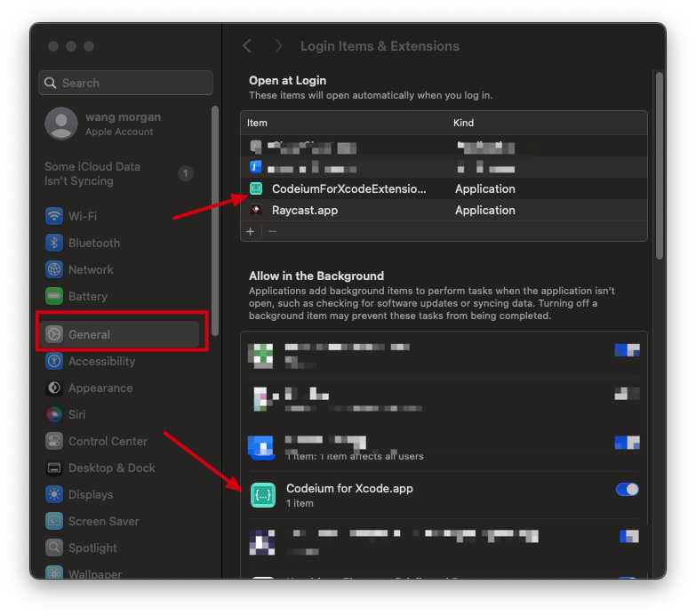Click '1 item' under Codeium for Xcode.app

point(300,503)
